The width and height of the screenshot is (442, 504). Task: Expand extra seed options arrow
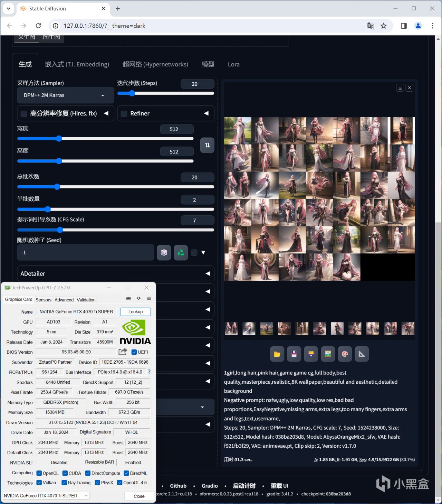coord(203,253)
